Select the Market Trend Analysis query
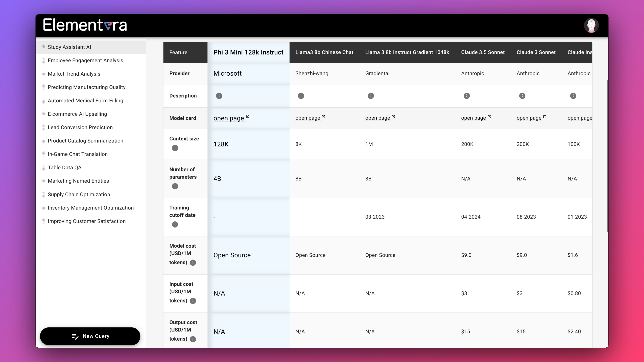The width and height of the screenshot is (644, 362). pos(74,74)
